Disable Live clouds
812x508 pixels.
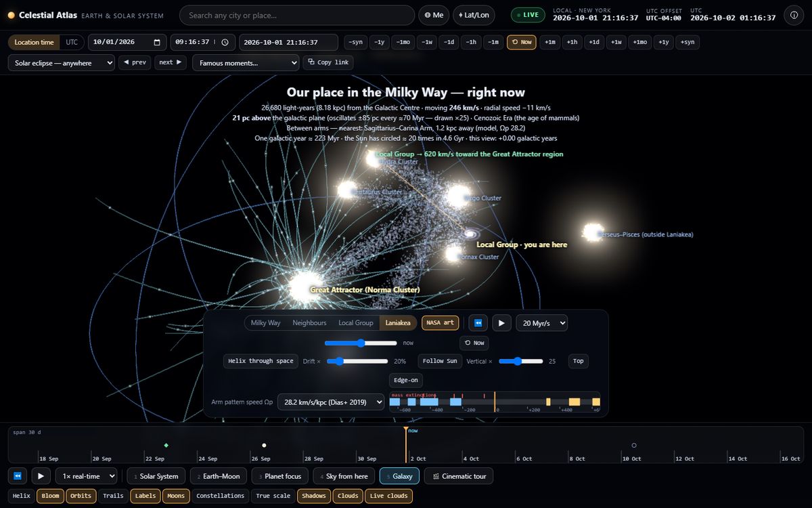pos(388,496)
